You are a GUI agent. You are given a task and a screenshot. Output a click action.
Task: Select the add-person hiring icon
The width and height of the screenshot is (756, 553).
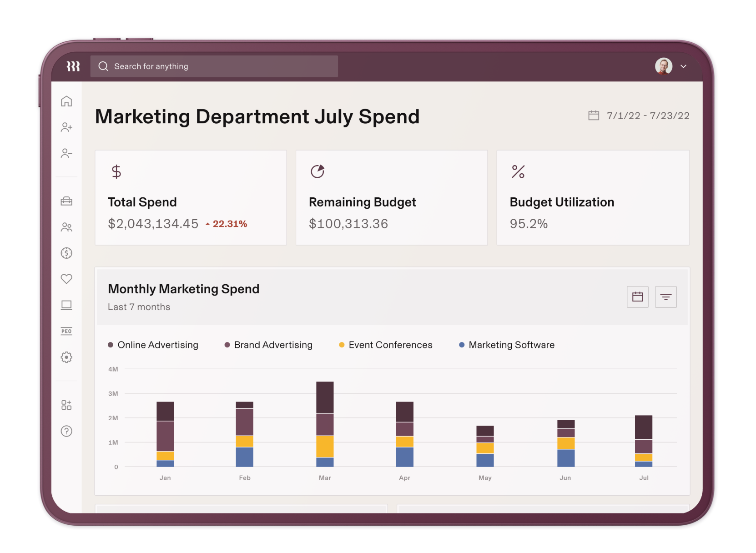coord(66,127)
